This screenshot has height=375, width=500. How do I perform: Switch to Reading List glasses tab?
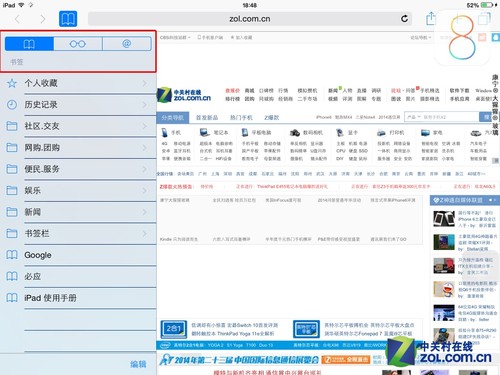78,44
